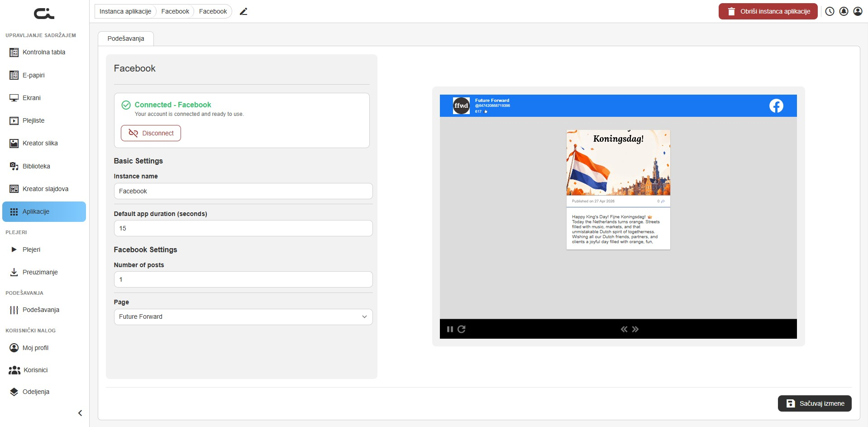Open Korisnici users page
This screenshot has width=868, height=427.
(44, 370)
